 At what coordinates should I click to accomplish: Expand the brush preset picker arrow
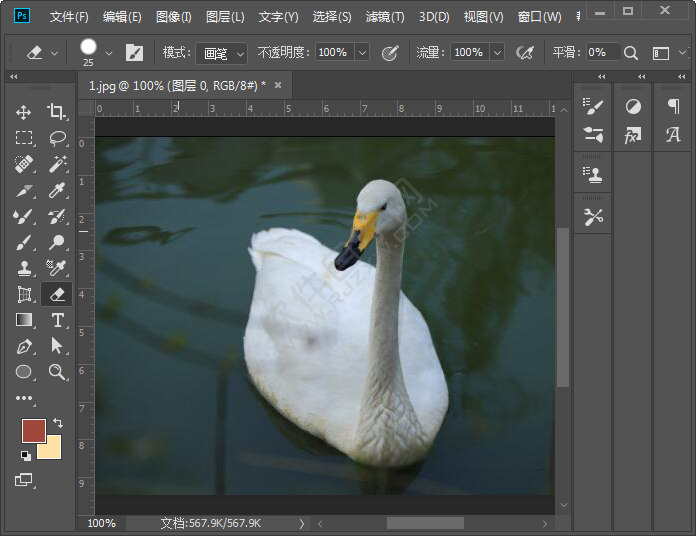[109, 52]
